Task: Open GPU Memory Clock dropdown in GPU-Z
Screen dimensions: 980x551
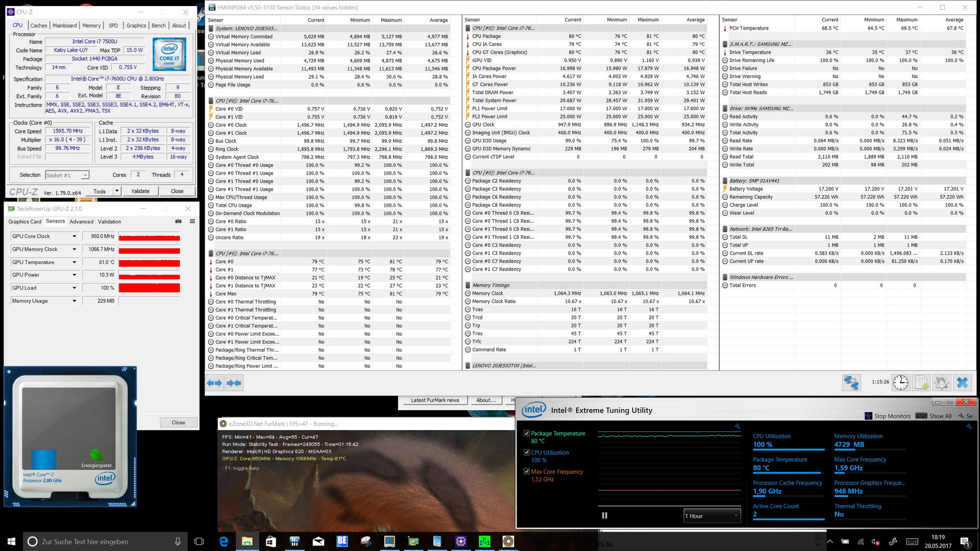Action: pos(74,249)
